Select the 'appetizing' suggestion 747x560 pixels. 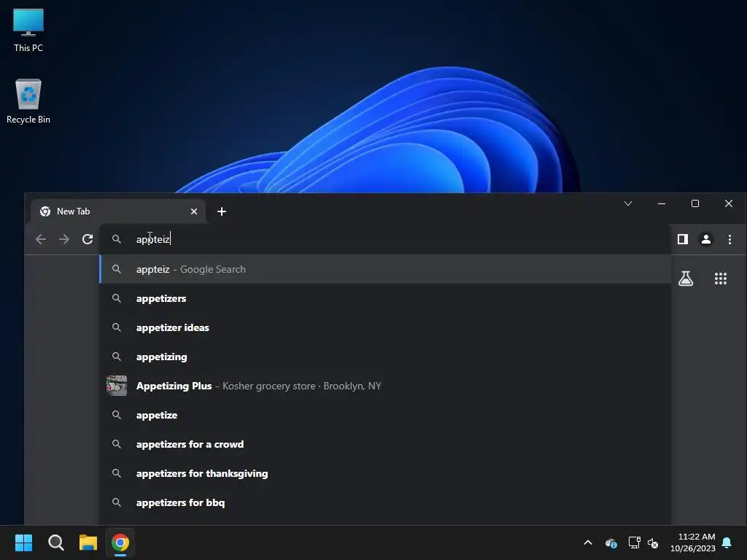385,357
